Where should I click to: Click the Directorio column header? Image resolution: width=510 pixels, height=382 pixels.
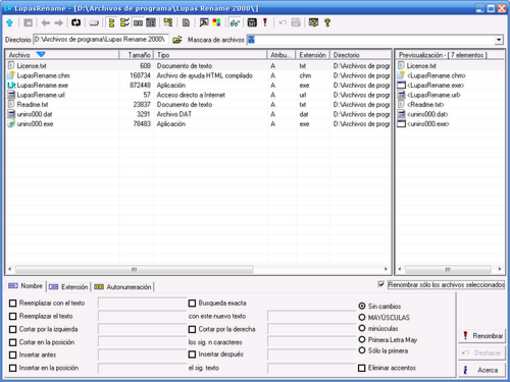(x=360, y=55)
